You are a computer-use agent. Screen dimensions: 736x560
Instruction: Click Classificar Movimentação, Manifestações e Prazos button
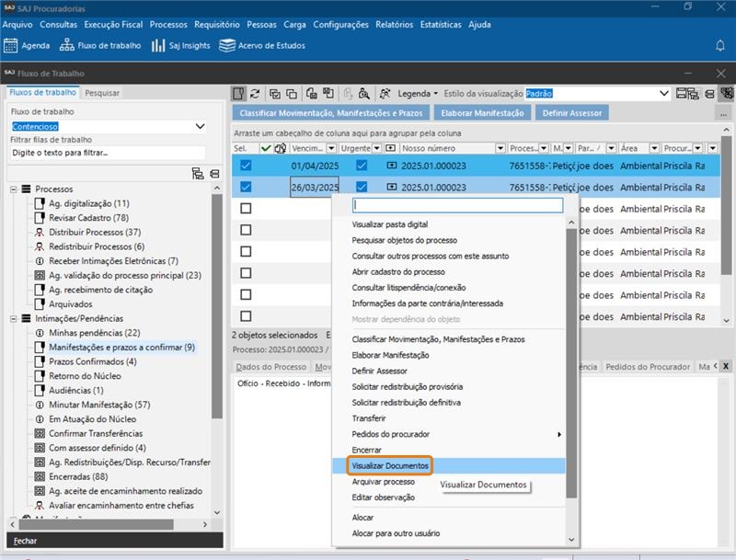click(x=331, y=113)
